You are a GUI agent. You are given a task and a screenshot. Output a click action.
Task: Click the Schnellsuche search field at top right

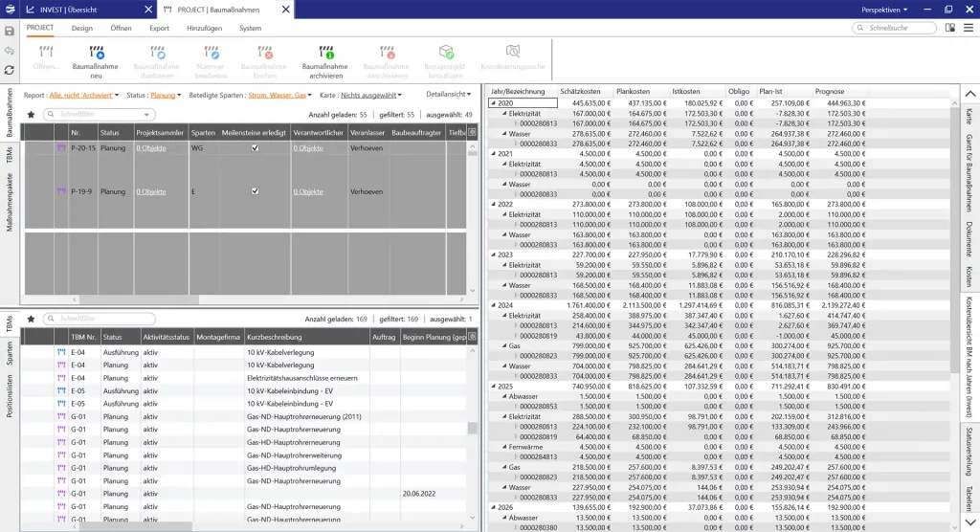[893, 29]
